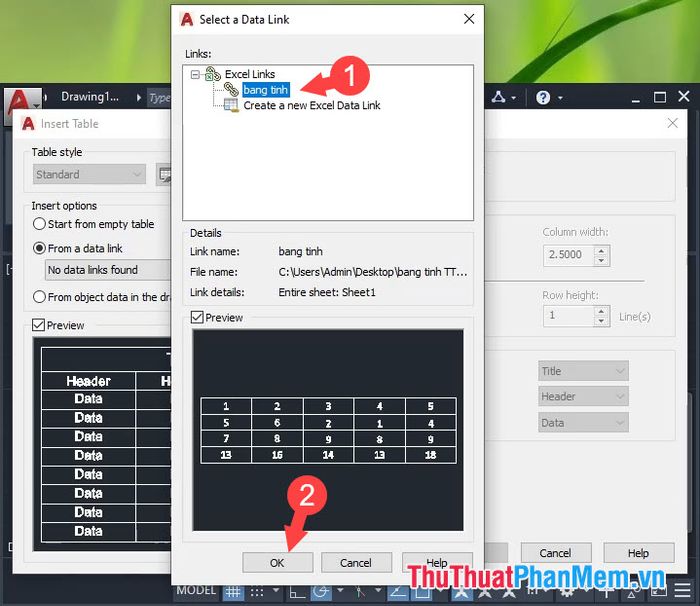The width and height of the screenshot is (700, 606).
Task: Click Help in Select a Data Link dialog
Action: coord(437,562)
